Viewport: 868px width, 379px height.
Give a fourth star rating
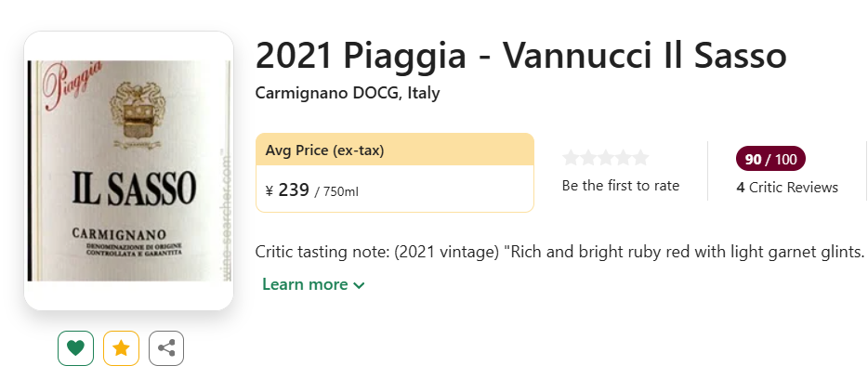tap(624, 158)
